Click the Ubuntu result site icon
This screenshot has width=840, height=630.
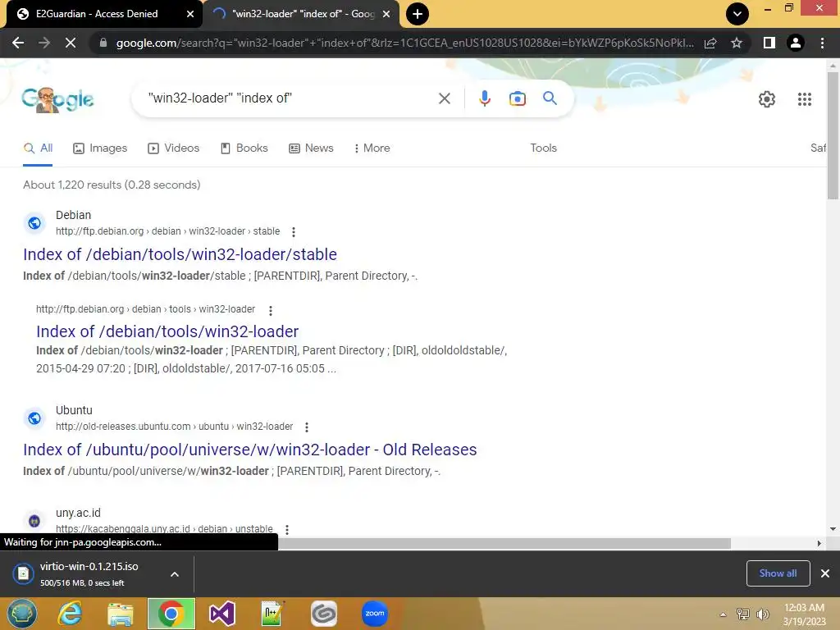coord(34,418)
